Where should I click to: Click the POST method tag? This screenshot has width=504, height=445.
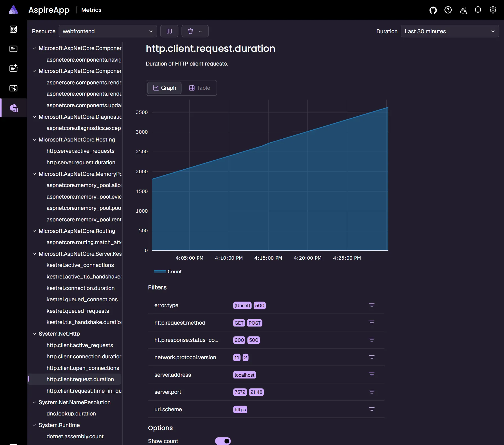(255, 323)
